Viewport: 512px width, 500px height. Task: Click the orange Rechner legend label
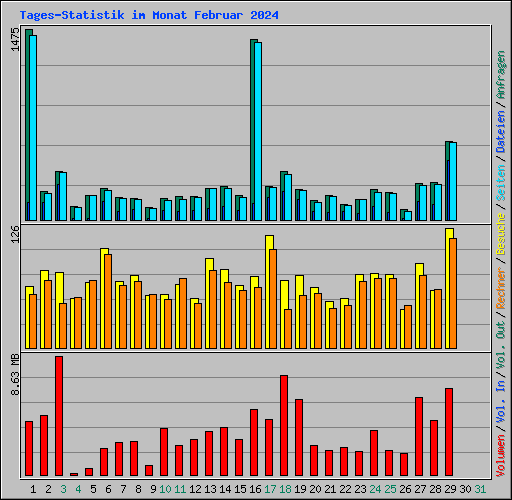501,288
